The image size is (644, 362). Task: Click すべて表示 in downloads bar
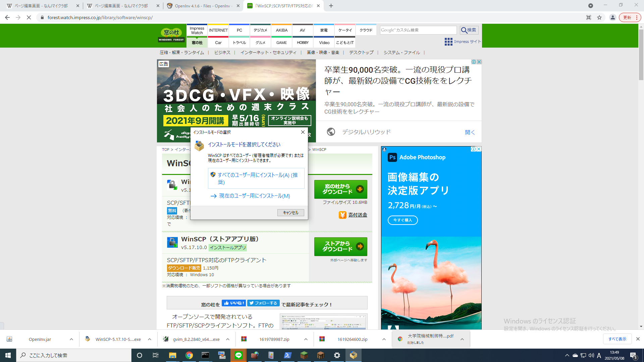618,339
